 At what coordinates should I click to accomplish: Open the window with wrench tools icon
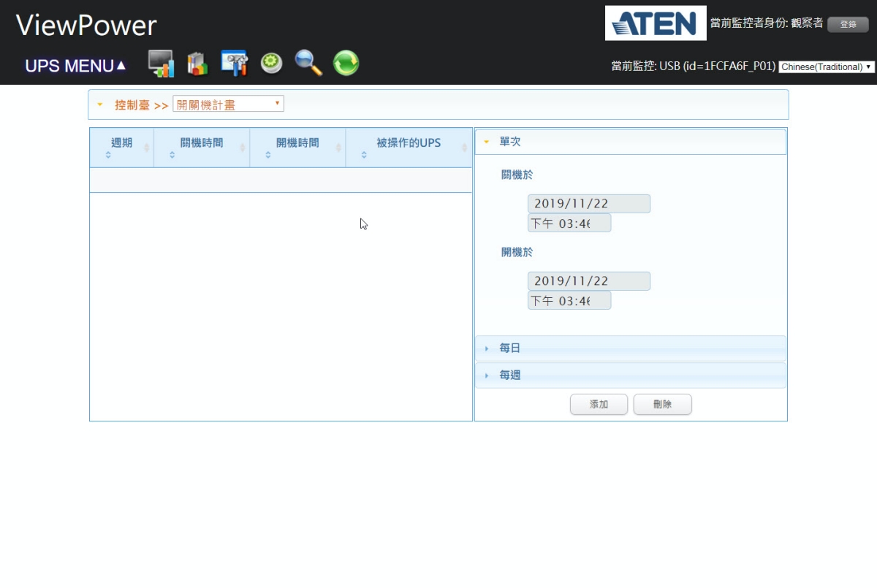coord(235,64)
